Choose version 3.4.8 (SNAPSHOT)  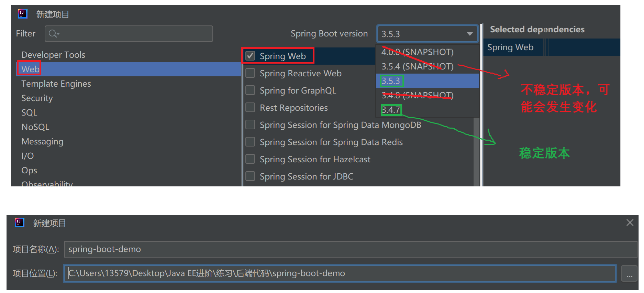[x=428, y=95]
